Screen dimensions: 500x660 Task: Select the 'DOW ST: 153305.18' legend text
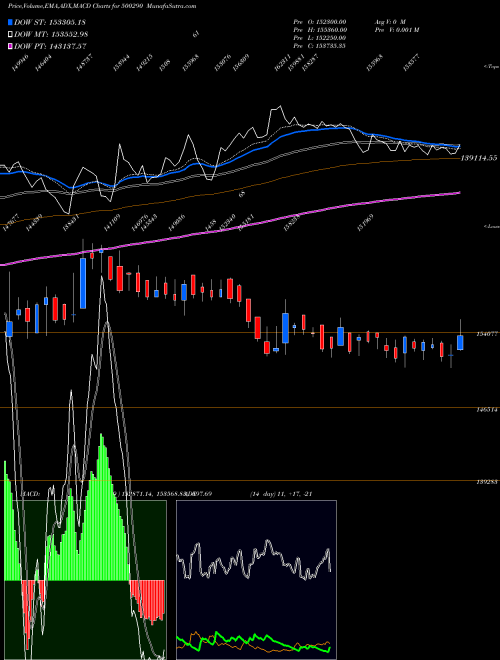[50, 22]
